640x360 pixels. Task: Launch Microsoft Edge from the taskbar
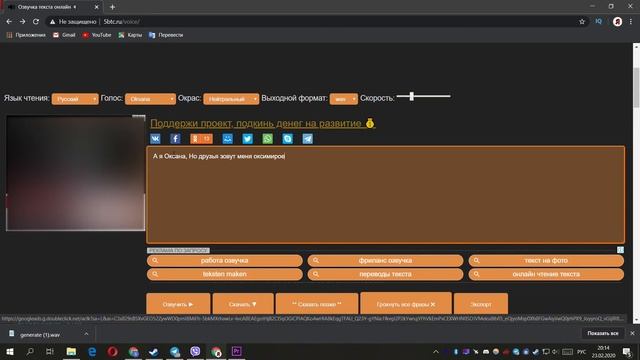(92, 351)
